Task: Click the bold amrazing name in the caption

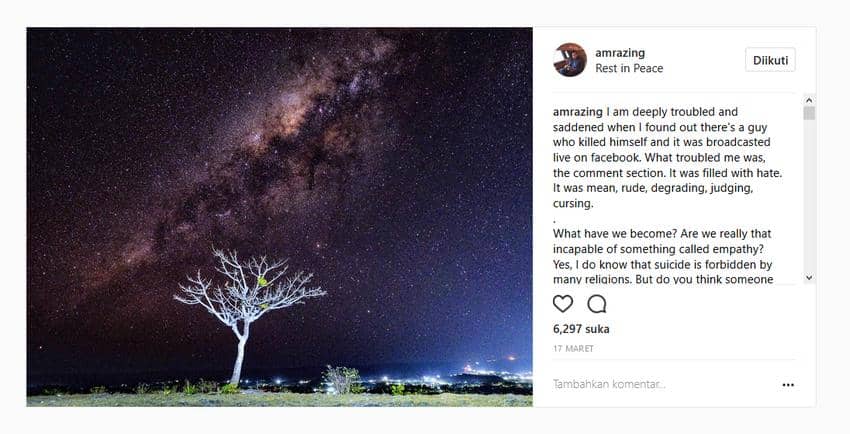Action: (x=578, y=112)
